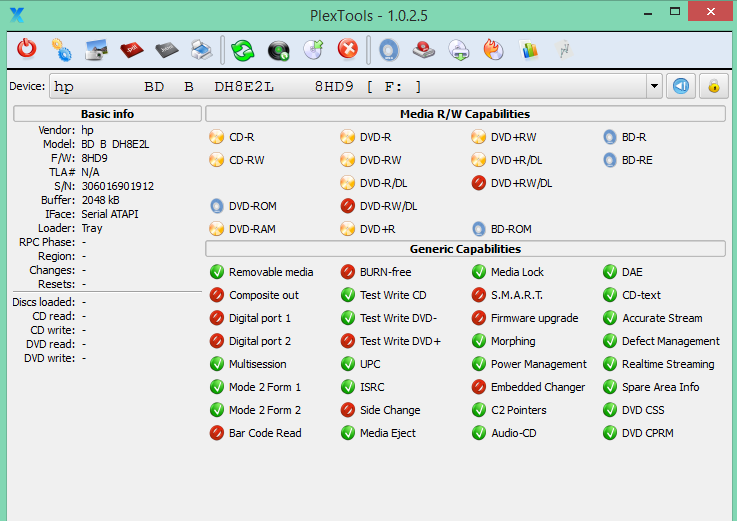Click the Bar Code Read label
The width and height of the screenshot is (737, 521).
(265, 433)
